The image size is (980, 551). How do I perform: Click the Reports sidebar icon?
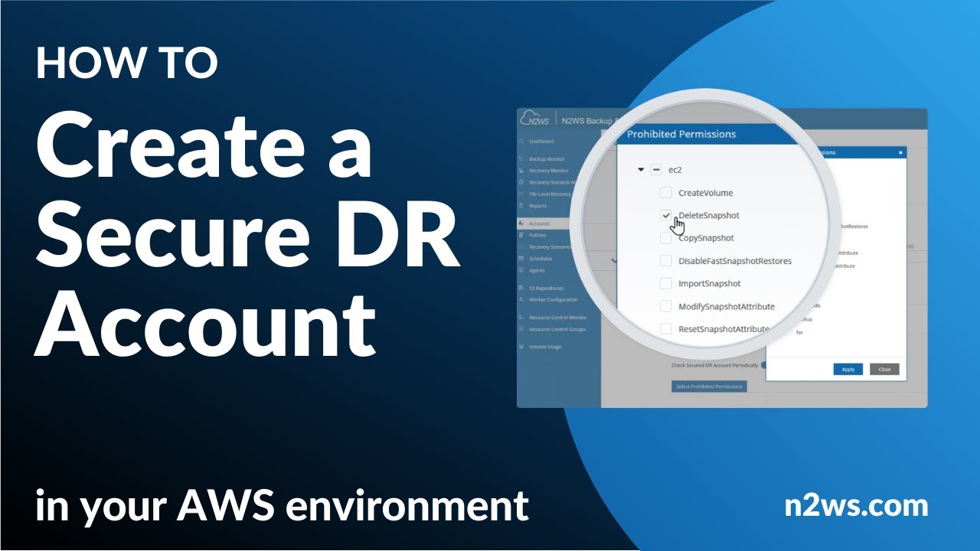click(x=521, y=206)
